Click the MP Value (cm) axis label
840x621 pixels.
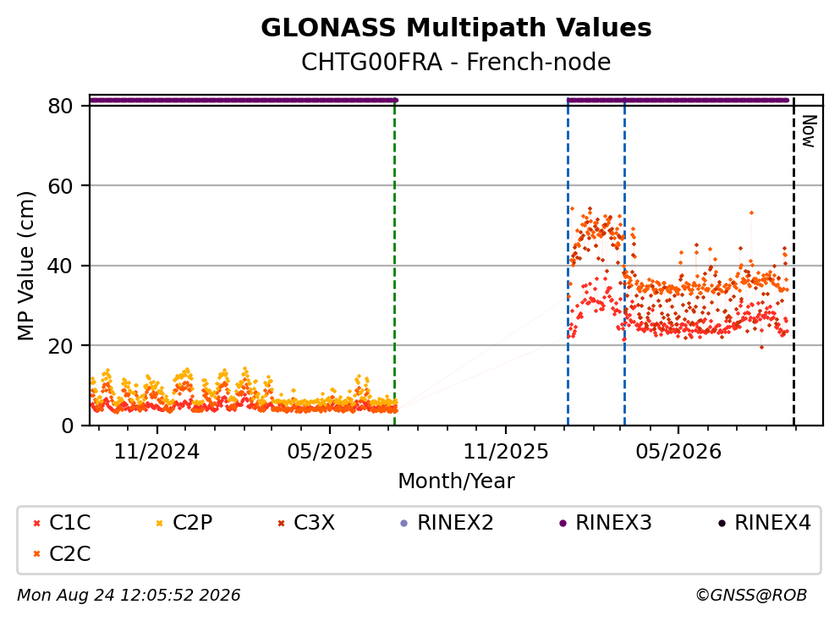coord(25,266)
